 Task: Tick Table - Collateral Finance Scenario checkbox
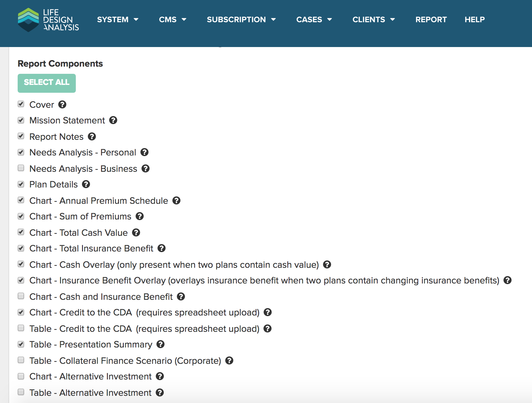[21, 360]
